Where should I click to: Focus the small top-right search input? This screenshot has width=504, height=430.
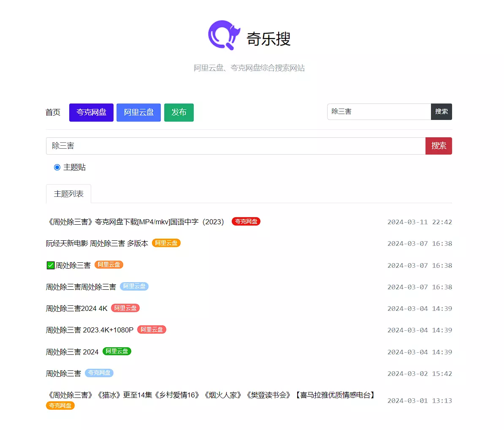point(379,112)
